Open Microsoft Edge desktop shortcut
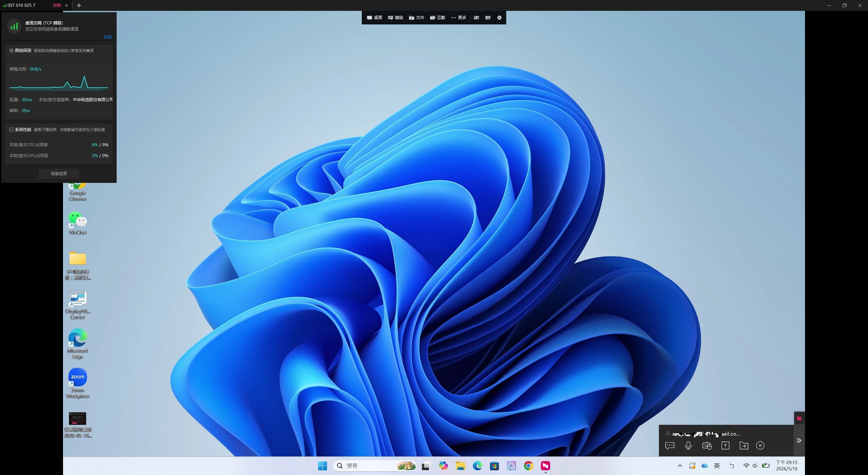The width and height of the screenshot is (868, 475). tap(78, 344)
